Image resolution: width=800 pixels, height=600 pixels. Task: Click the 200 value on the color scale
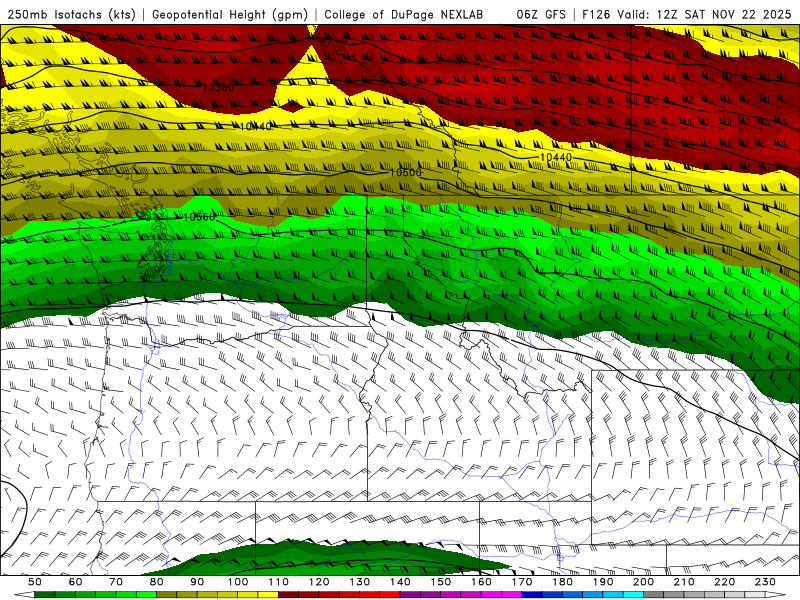(x=643, y=582)
